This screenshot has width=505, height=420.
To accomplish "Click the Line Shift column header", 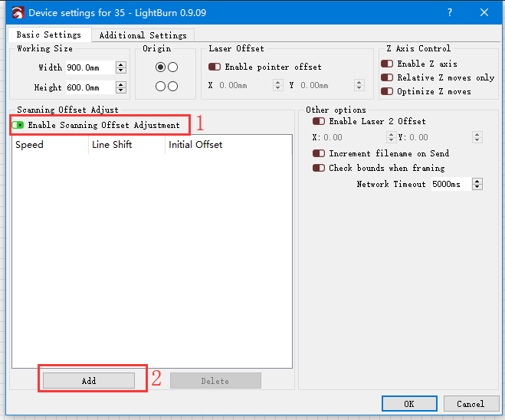I will point(126,145).
